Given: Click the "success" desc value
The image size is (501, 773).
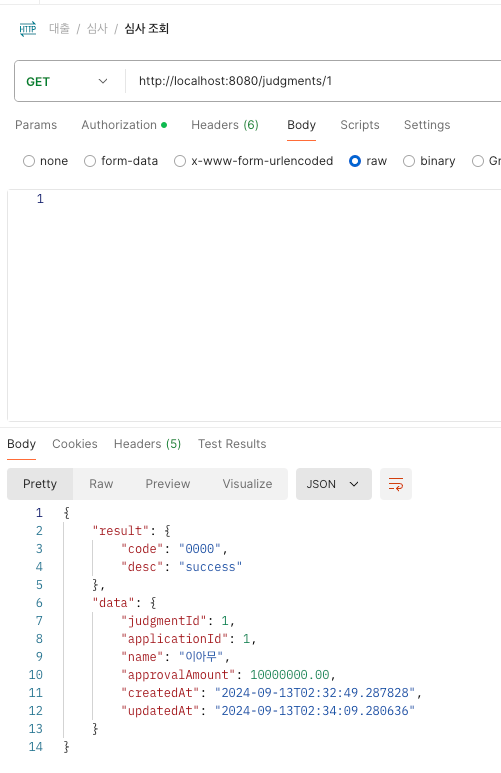Looking at the screenshot, I should point(211,567).
